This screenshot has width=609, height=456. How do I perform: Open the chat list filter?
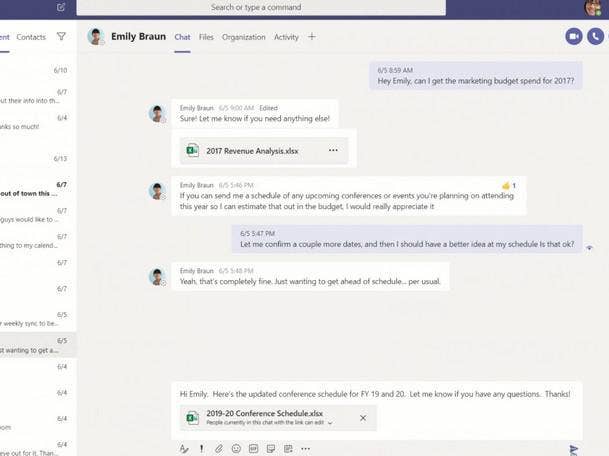tap(61, 37)
